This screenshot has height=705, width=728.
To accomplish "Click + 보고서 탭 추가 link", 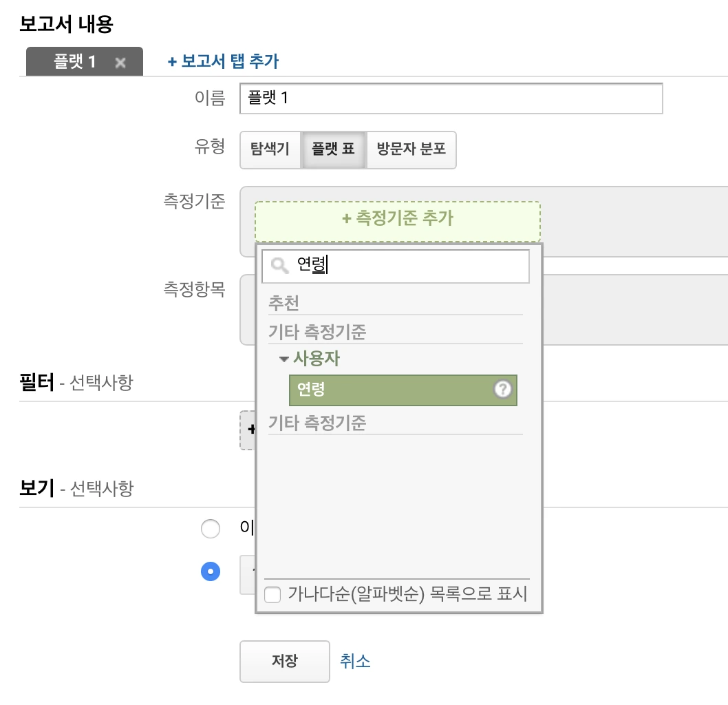I will tap(223, 61).
